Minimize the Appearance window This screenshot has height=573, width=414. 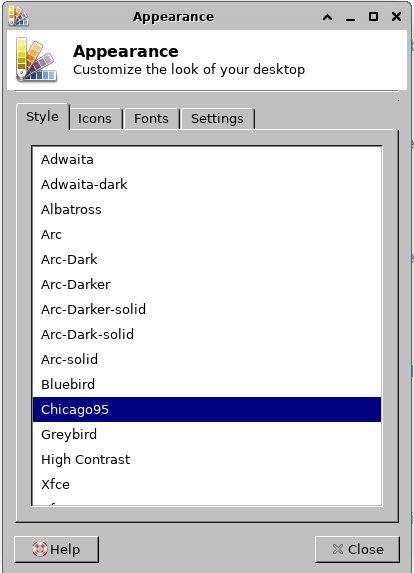[x=350, y=17]
